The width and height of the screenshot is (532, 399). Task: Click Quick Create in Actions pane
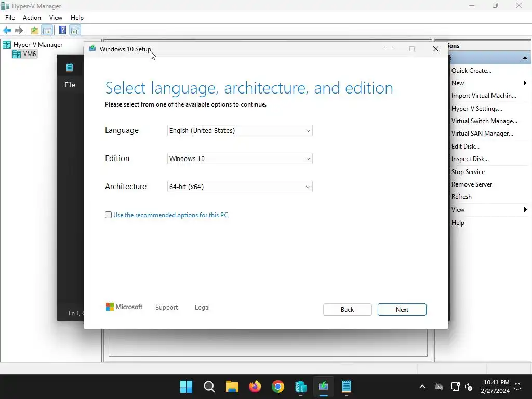471,71
